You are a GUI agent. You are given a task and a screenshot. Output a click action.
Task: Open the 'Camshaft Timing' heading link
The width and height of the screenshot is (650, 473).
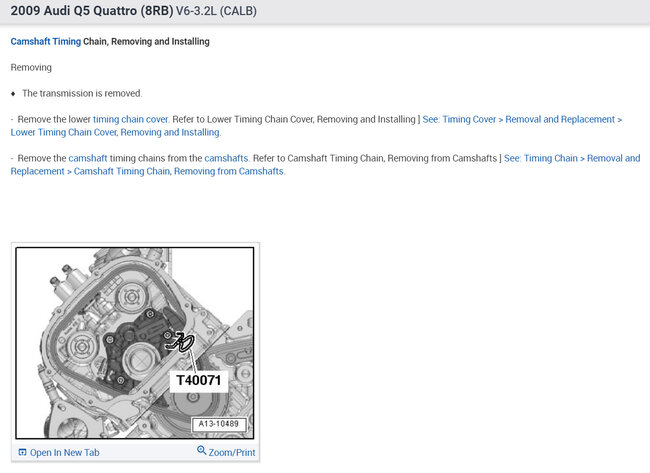tap(46, 41)
